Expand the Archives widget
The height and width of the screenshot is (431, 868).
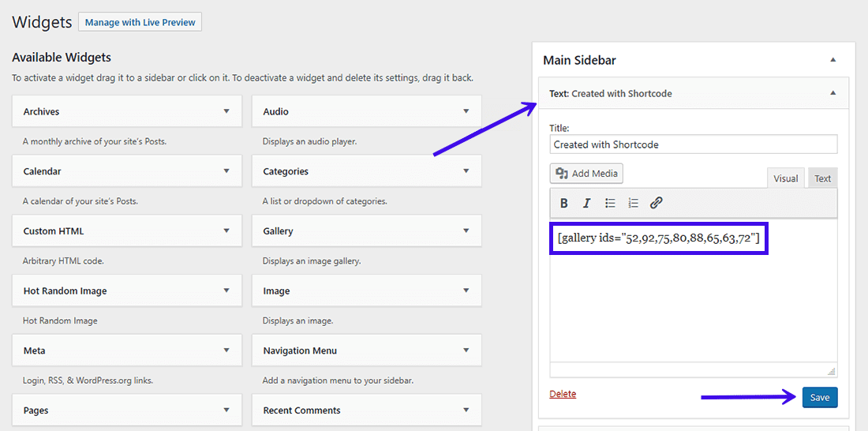click(x=226, y=111)
